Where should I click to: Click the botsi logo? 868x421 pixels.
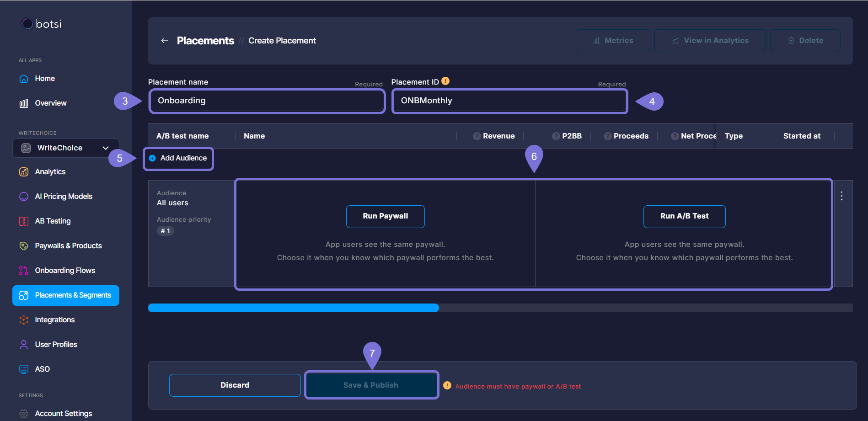tap(42, 24)
